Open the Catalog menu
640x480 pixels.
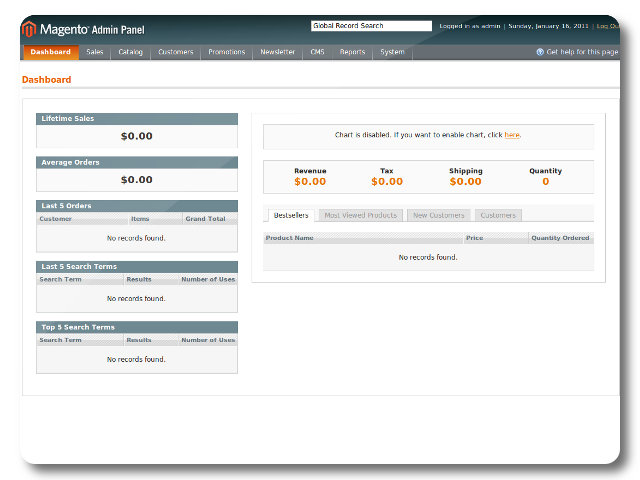point(130,52)
